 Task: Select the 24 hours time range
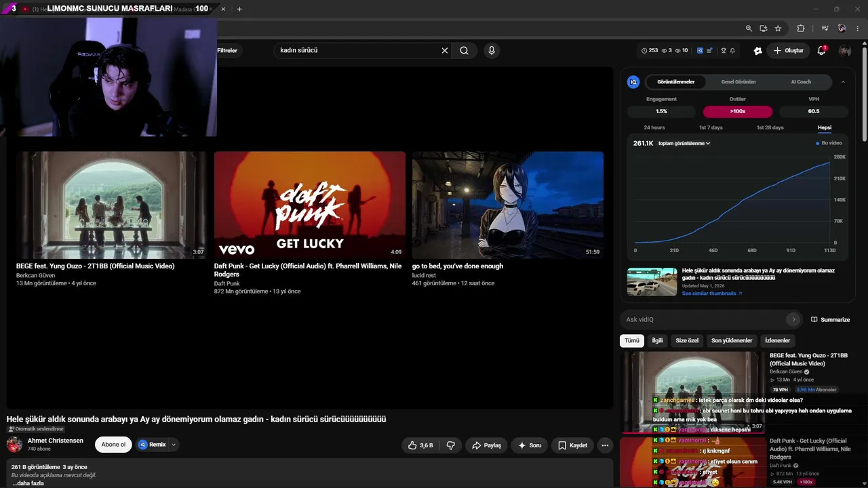tap(654, 127)
